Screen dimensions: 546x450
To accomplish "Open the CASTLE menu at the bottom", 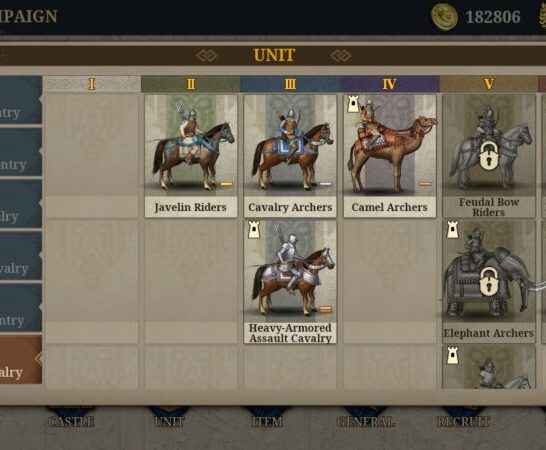I will click(x=71, y=421).
